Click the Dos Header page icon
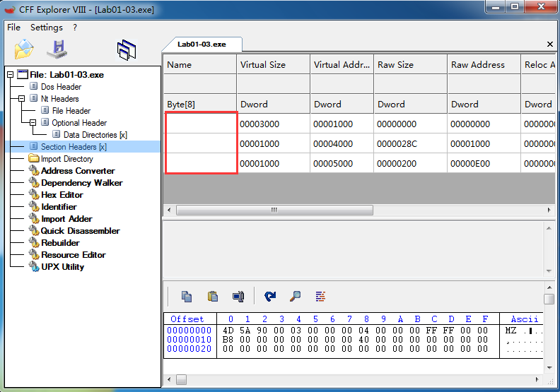 pos(33,86)
